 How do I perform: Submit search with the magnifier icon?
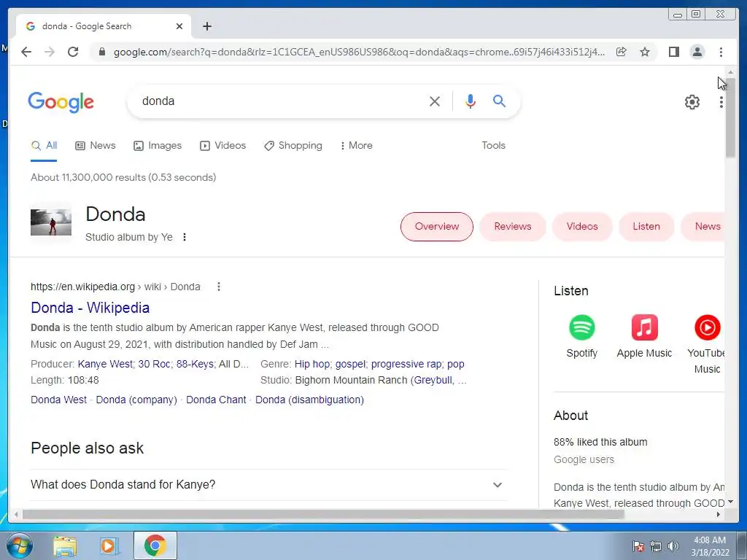(499, 101)
